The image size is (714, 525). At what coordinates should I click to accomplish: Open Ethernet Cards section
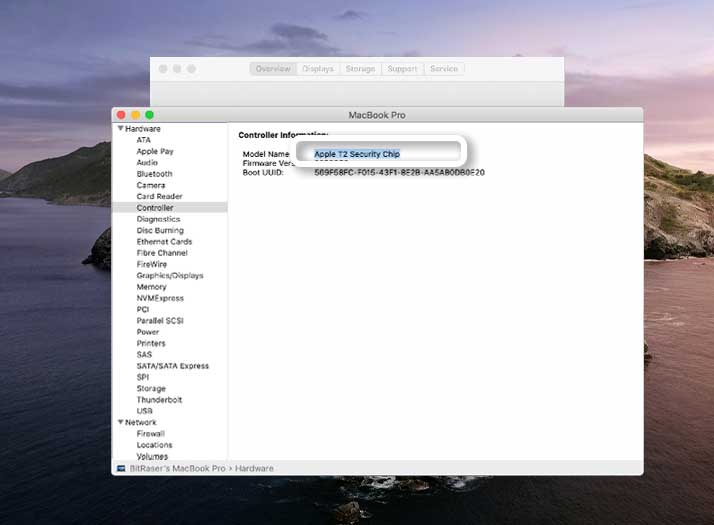(164, 242)
